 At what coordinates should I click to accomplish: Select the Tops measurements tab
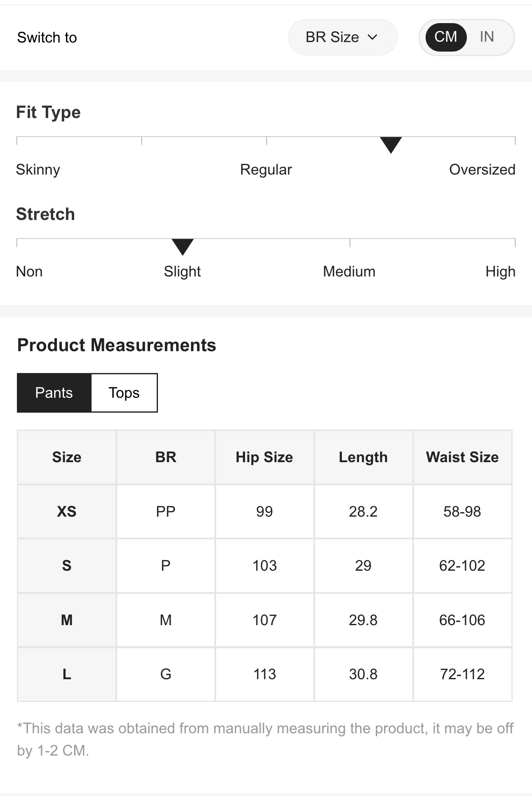pyautogui.click(x=124, y=393)
